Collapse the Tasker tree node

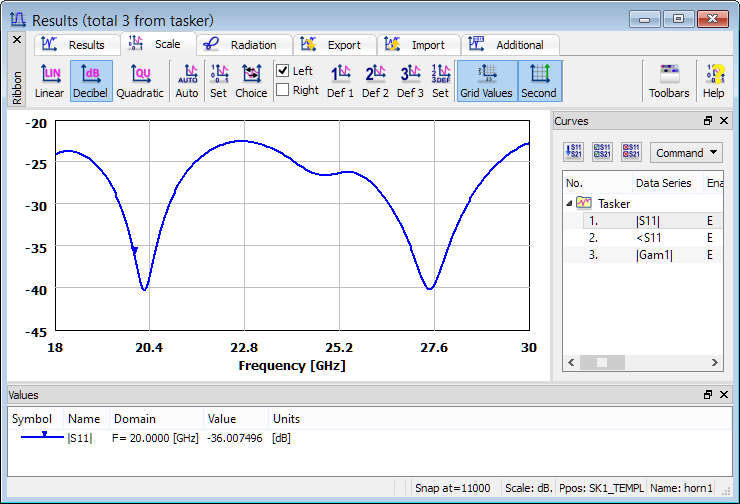[569, 203]
